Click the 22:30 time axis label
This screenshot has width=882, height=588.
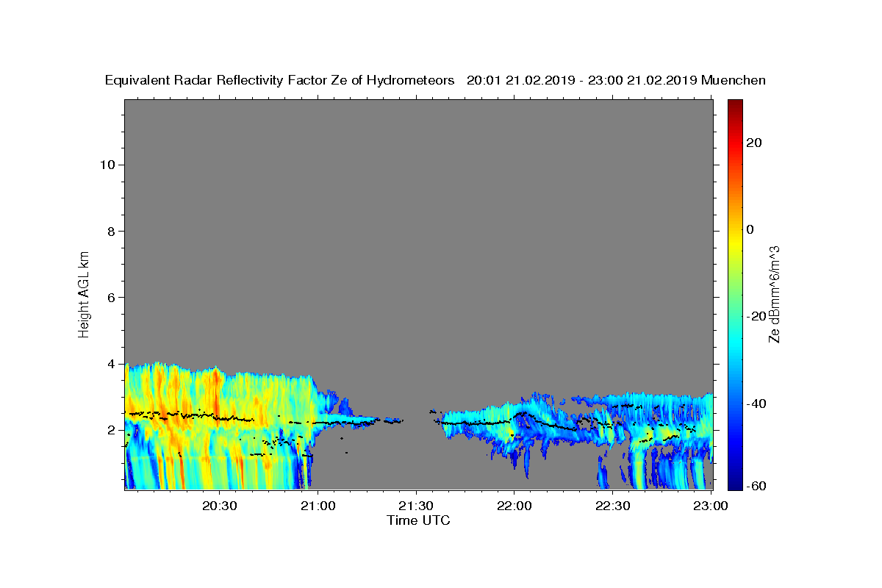tap(612, 506)
